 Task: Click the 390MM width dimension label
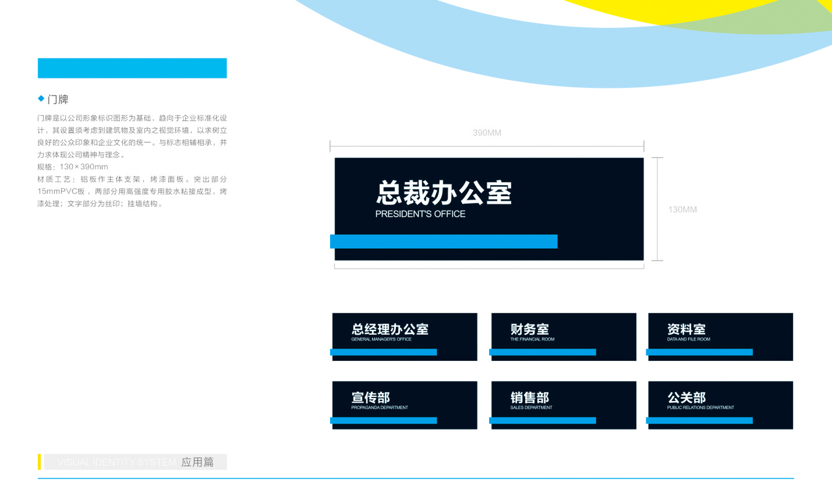coord(487,133)
